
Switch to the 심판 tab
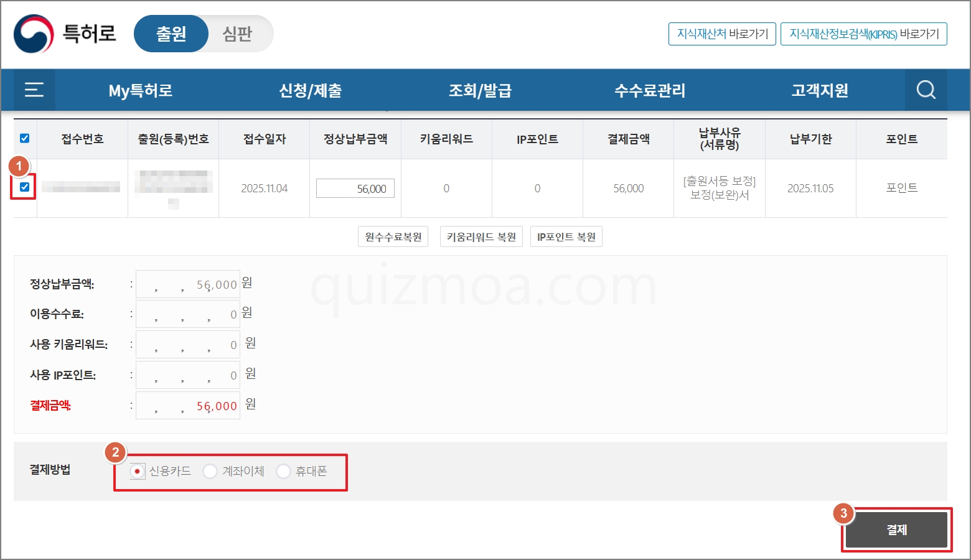[238, 34]
